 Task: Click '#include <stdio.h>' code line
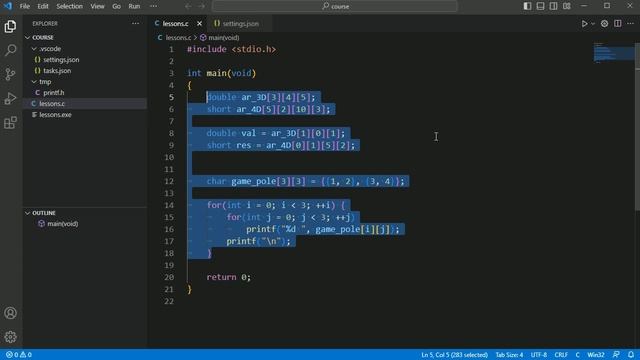click(231, 49)
